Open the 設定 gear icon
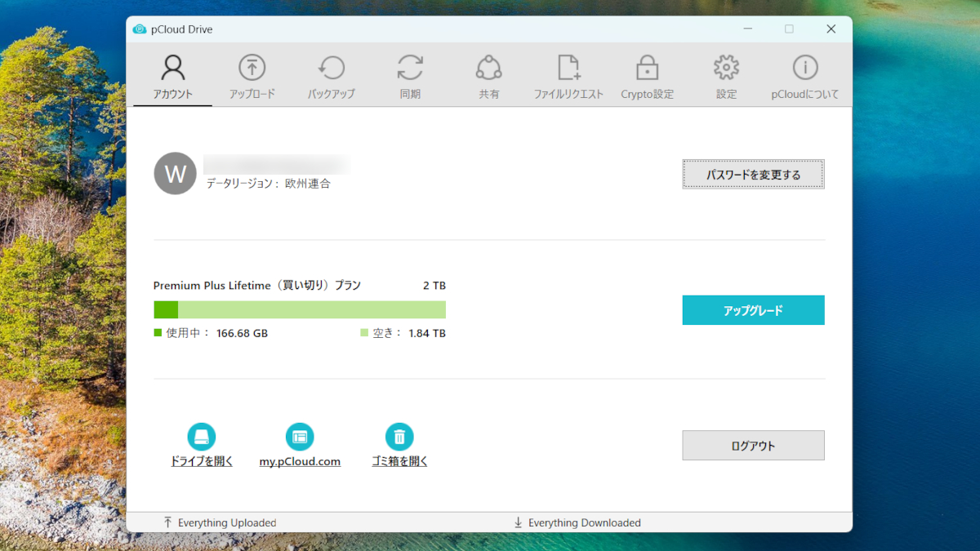The width and height of the screenshot is (980, 551). [x=726, y=68]
